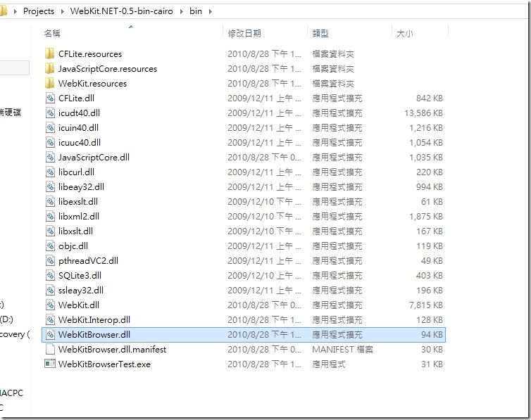
Task: Click MANIFEST 檔案 type cell
Action: (x=342, y=349)
